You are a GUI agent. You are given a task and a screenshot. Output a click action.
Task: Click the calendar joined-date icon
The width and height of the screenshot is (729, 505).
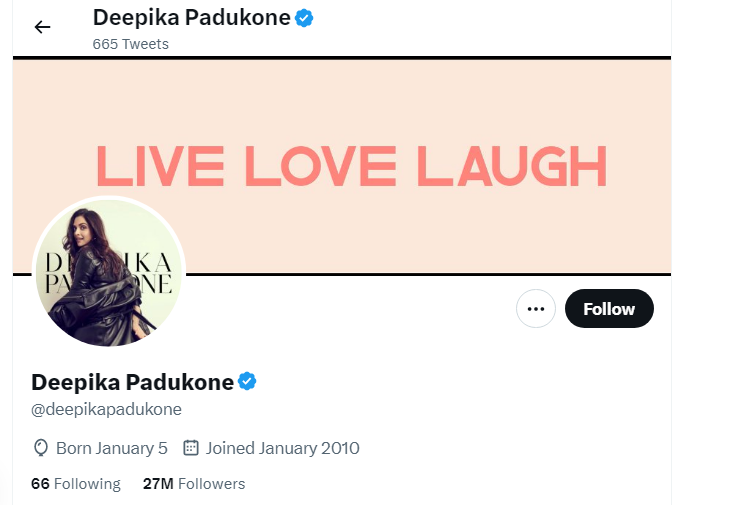[x=191, y=448]
